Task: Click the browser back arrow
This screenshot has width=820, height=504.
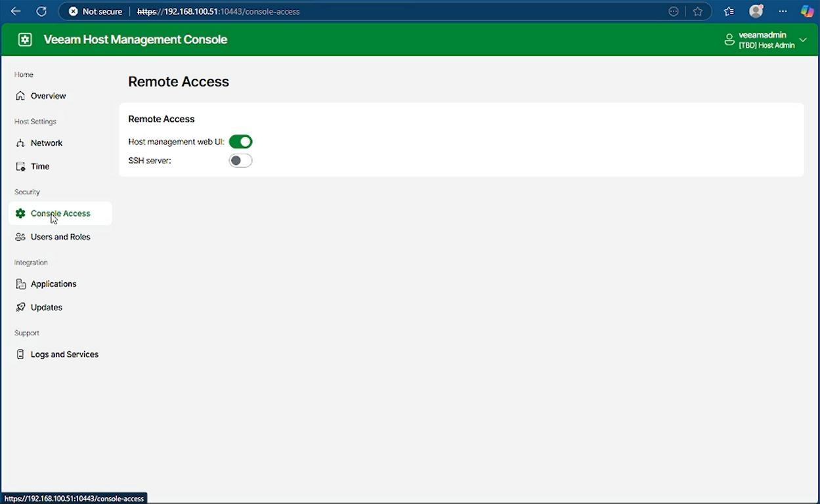Action: pyautogui.click(x=16, y=11)
